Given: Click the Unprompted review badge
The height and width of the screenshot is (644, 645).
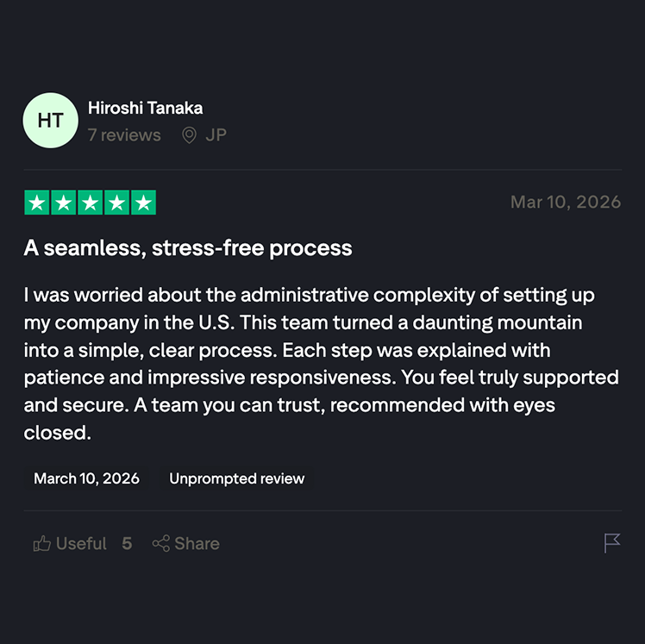Looking at the screenshot, I should click(236, 478).
